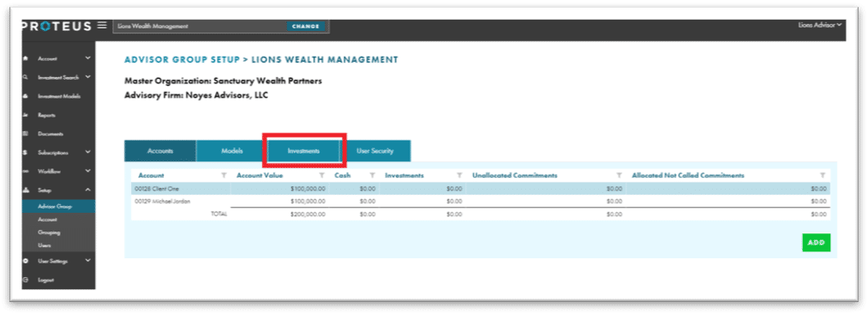Switch to the Investments tab
This screenshot has width=868, height=314.
(303, 151)
